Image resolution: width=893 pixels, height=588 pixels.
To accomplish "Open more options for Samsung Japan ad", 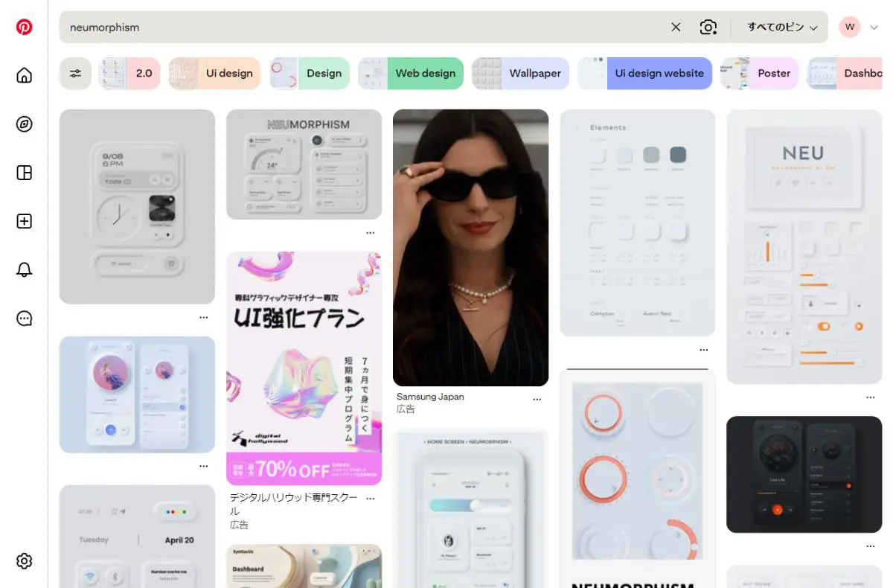I will click(x=537, y=400).
